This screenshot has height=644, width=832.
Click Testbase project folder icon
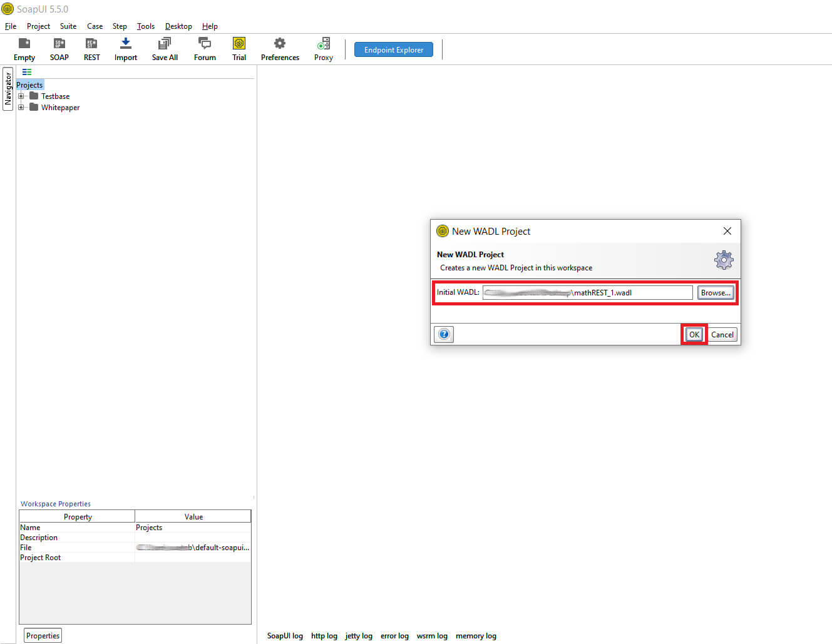coord(34,96)
